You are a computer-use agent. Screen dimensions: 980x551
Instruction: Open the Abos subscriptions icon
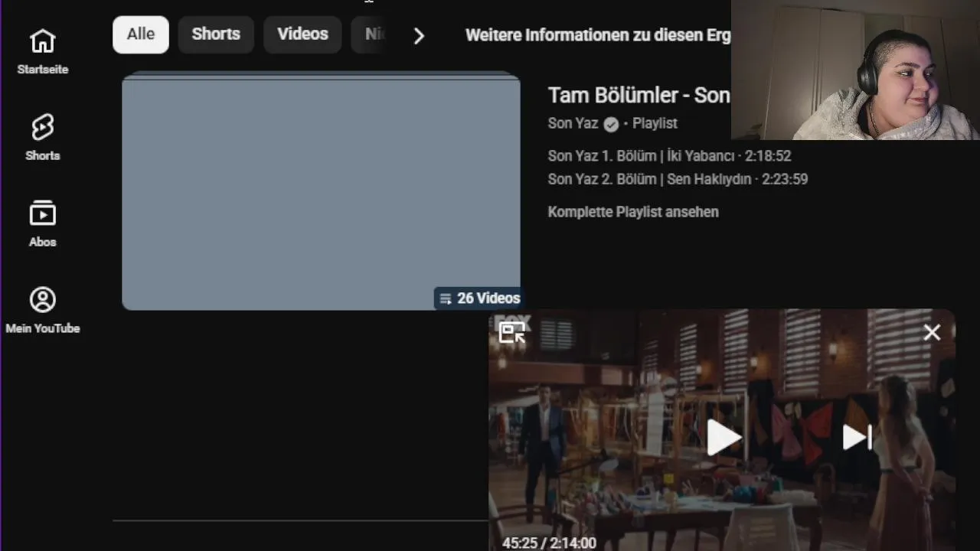[x=43, y=214]
